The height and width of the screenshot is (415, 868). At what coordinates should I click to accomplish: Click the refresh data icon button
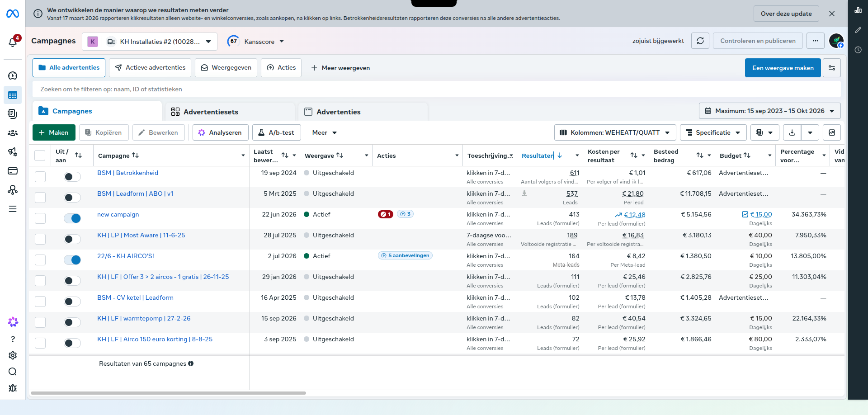coord(700,41)
